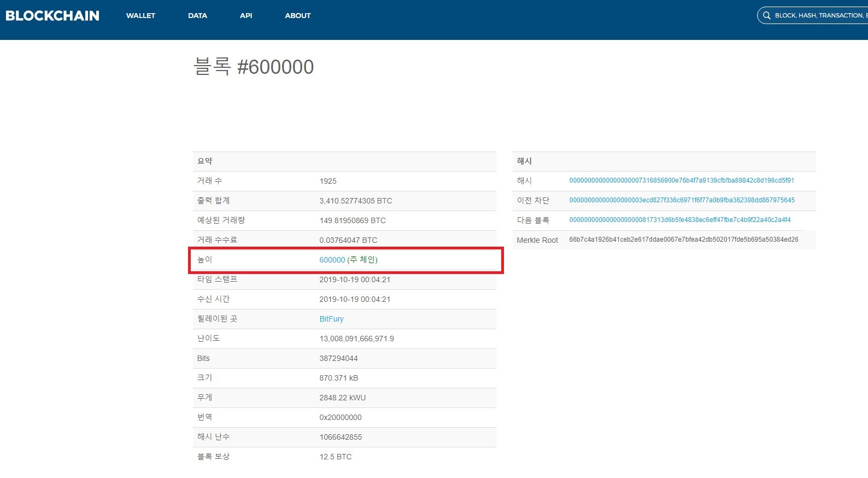Viewport: 868px width, 478px height.
Task: Click the 600000 height link
Action: click(x=332, y=260)
